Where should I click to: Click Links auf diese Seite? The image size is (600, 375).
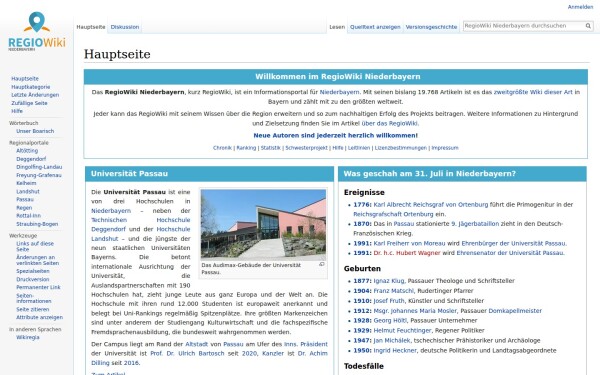35,246
